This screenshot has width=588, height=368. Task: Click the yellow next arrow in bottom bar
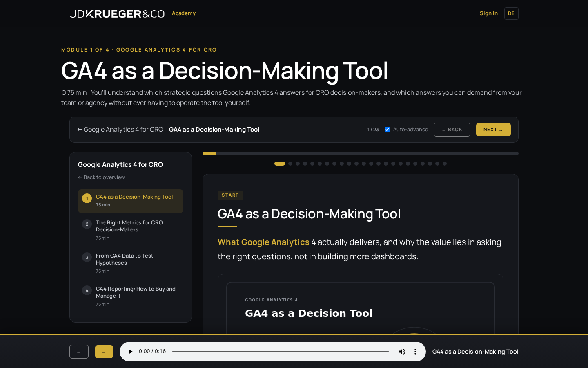pyautogui.click(x=104, y=352)
